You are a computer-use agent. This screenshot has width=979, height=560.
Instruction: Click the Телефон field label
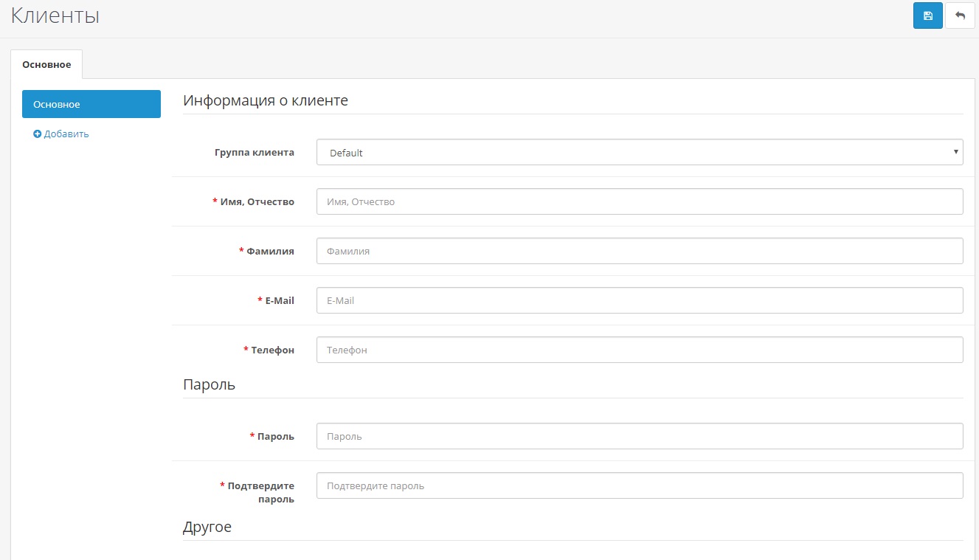(272, 350)
